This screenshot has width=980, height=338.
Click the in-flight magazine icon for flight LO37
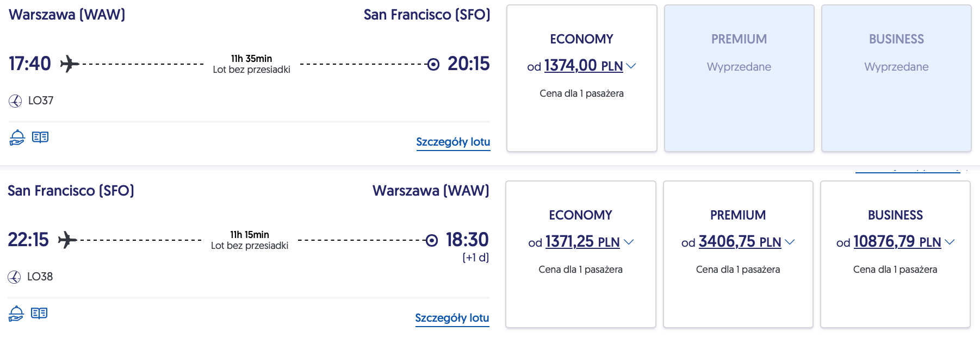point(40,137)
